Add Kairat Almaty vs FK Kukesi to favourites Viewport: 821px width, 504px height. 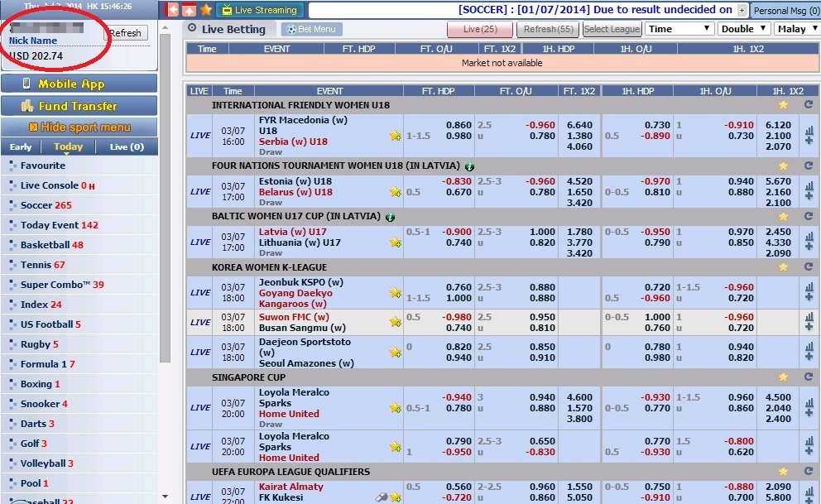(396, 497)
